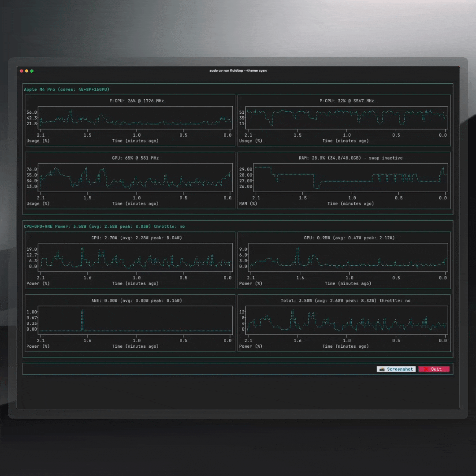The width and height of the screenshot is (476, 476).
Task: Click the camera icon on the Screenshot button
Action: [x=383, y=369]
